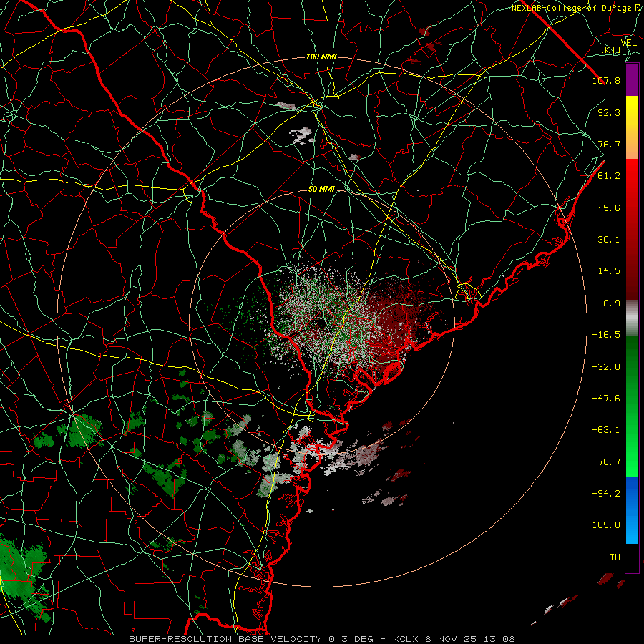Click the 14.5 velocity scale value
Screen dimensions: 644x644
point(609,271)
